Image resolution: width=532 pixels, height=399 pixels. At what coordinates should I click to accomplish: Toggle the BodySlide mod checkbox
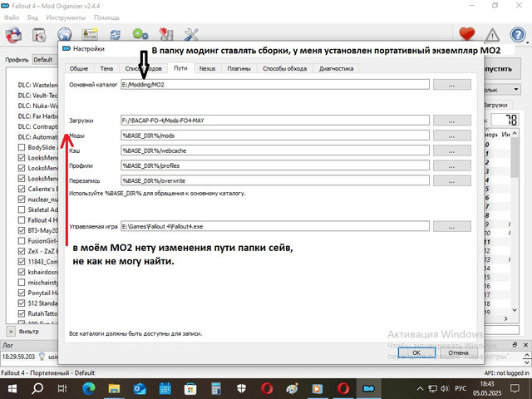point(22,147)
